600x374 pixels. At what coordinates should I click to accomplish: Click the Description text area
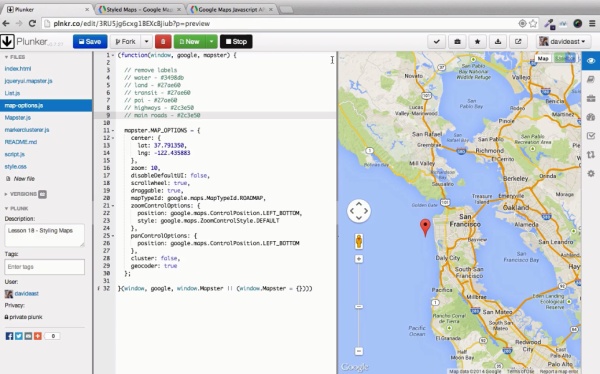(44, 235)
